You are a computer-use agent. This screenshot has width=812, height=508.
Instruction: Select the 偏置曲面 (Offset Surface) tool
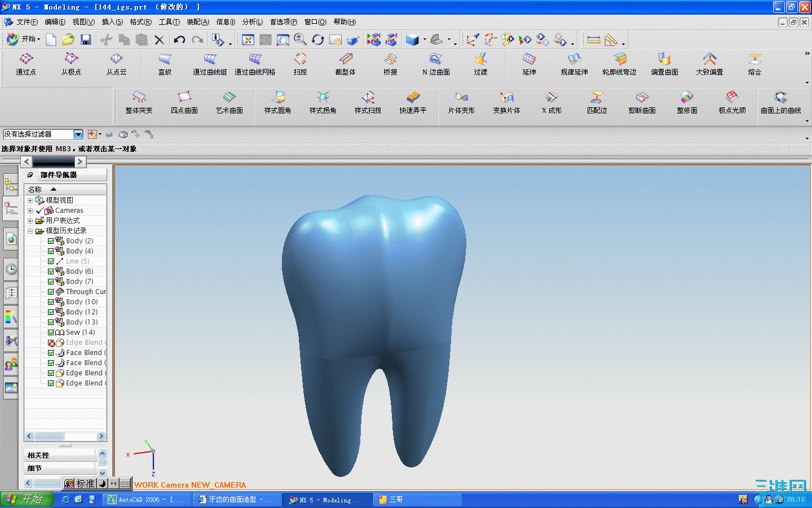pos(664,64)
